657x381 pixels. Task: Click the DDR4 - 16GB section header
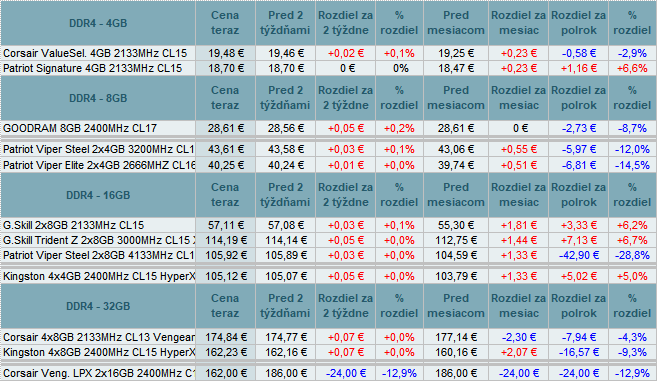point(98,195)
